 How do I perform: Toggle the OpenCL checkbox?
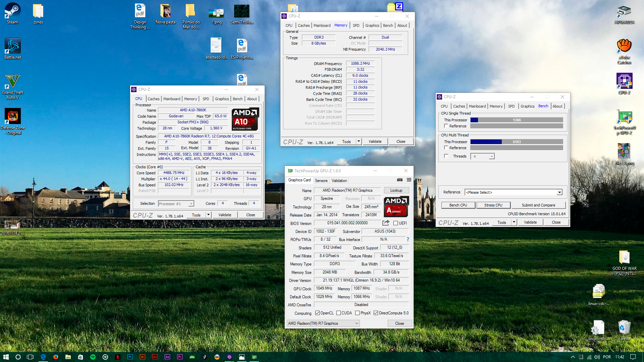(x=317, y=313)
